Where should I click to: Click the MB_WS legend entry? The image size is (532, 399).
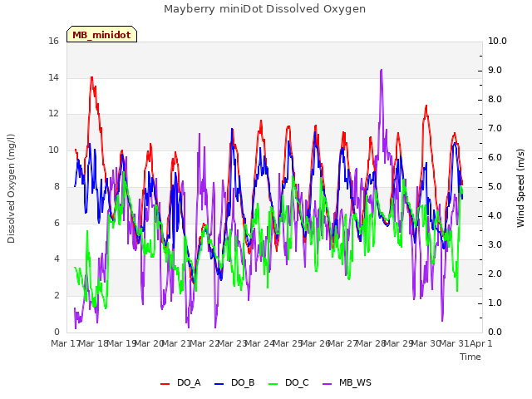pyautogui.click(x=347, y=382)
